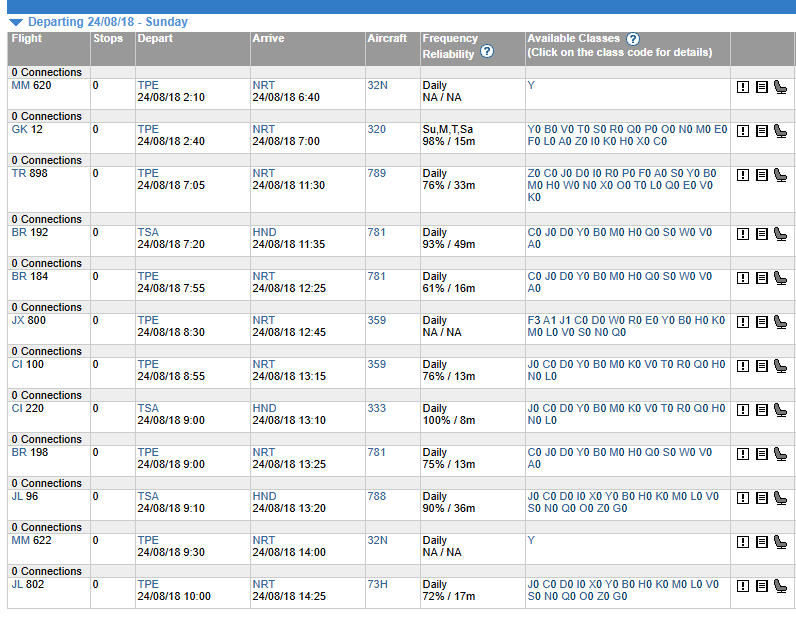Open the JL 96 flight airline link
The height and width of the screenshot is (618, 796).
[x=17, y=497]
